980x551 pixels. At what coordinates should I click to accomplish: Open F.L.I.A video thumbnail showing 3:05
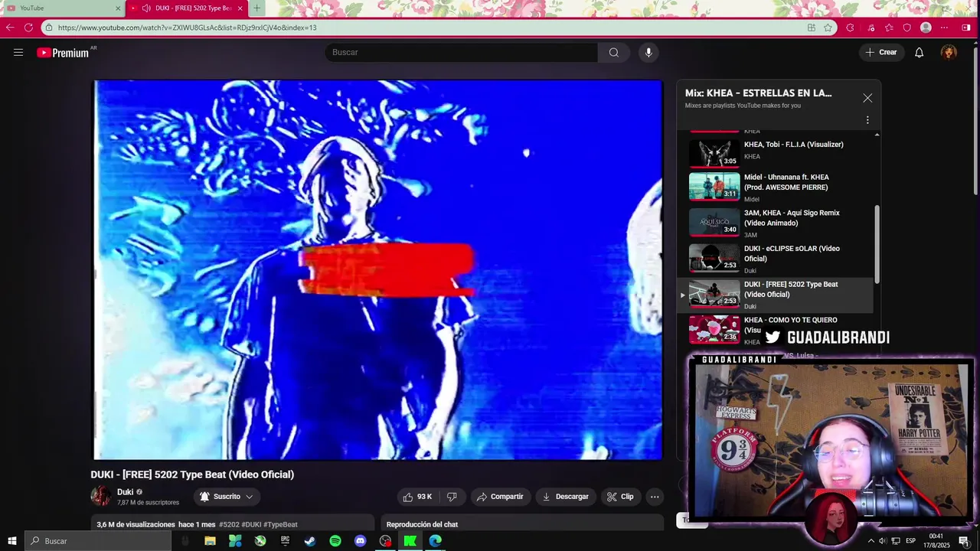click(714, 152)
